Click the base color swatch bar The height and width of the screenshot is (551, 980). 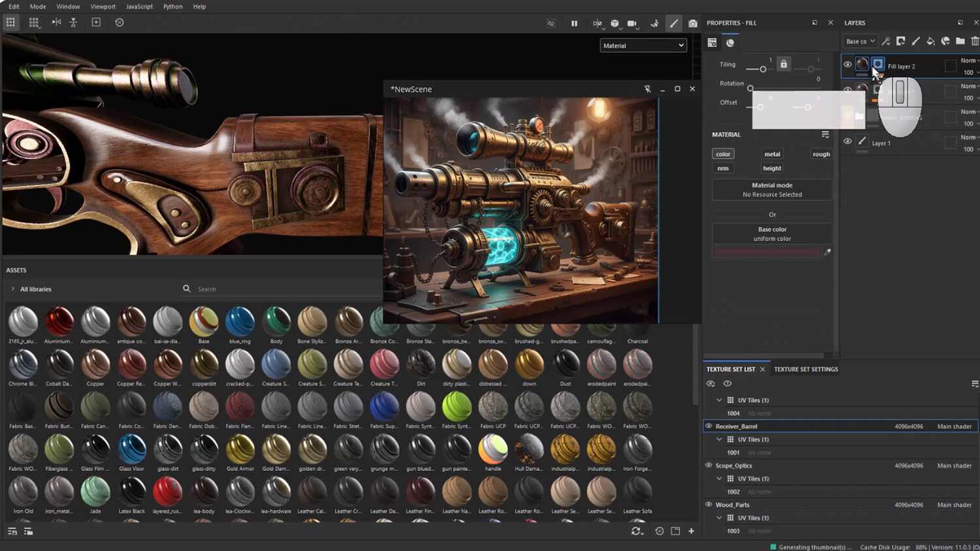766,252
